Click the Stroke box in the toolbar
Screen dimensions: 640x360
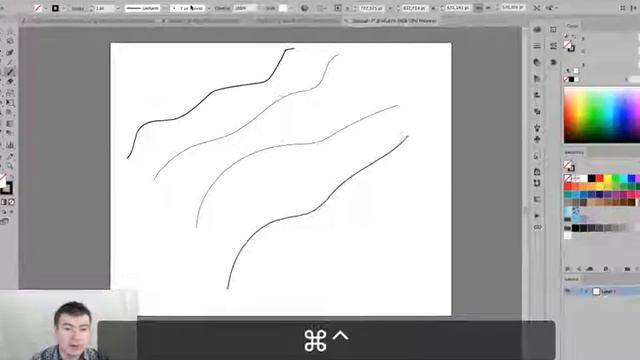(7, 188)
